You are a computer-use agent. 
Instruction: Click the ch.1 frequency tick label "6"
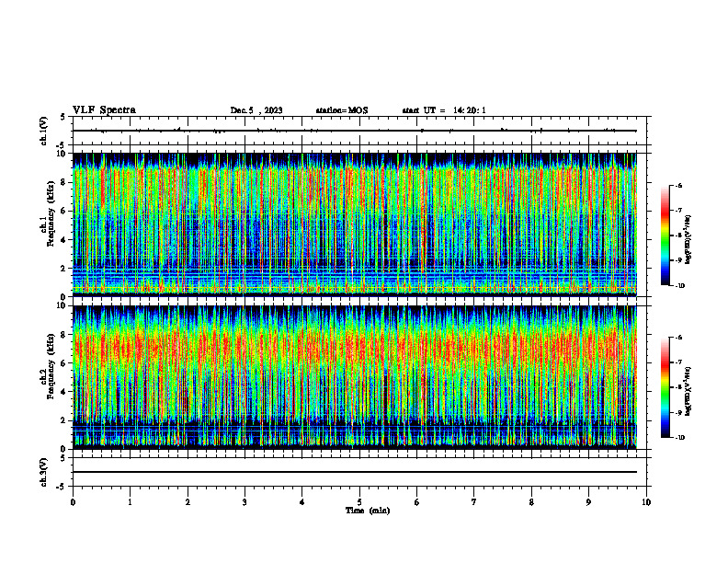(64, 211)
